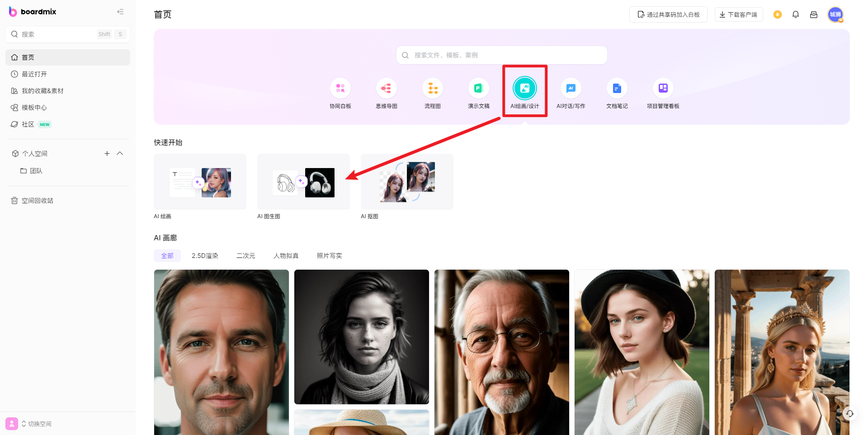Viewport: 868px width, 435px height.
Task: Open the gold coin points icon
Action: pos(778,14)
